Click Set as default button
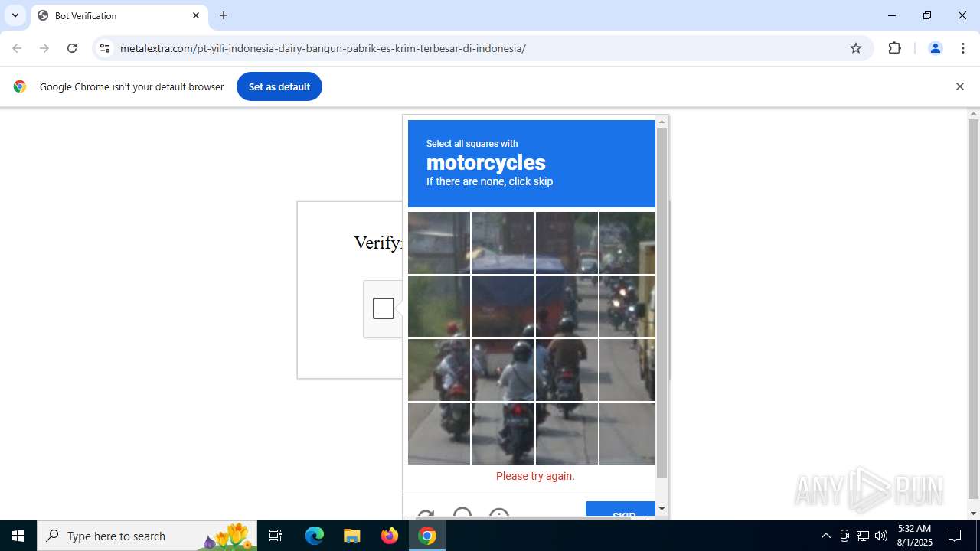Screen dimensions: 980x551 point(279,86)
